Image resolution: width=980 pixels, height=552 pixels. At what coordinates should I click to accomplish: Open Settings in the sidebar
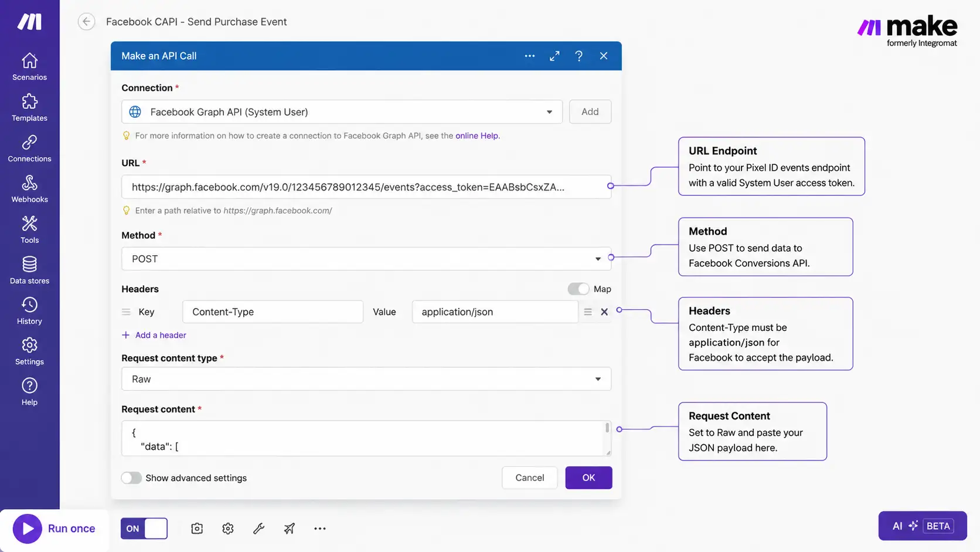[29, 351]
